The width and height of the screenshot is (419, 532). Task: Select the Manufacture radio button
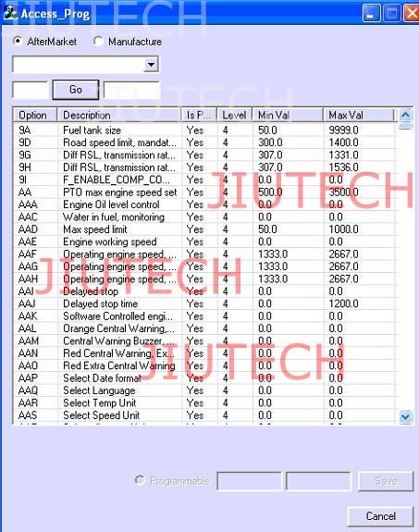(98, 41)
